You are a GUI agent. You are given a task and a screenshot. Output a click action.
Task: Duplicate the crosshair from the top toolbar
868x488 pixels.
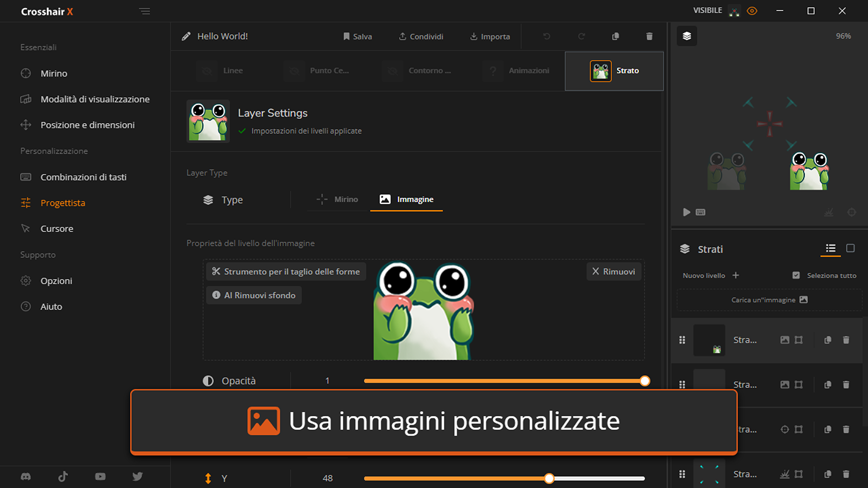[615, 36]
